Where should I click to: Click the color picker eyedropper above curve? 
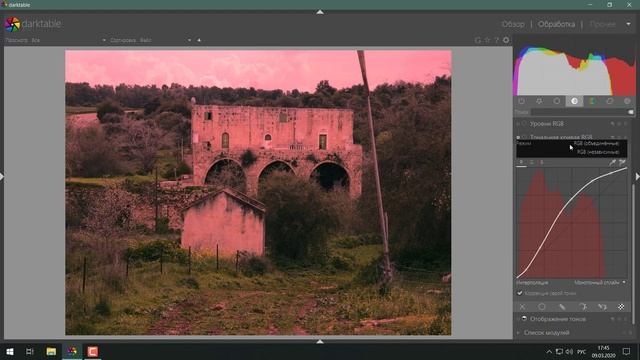613,162
